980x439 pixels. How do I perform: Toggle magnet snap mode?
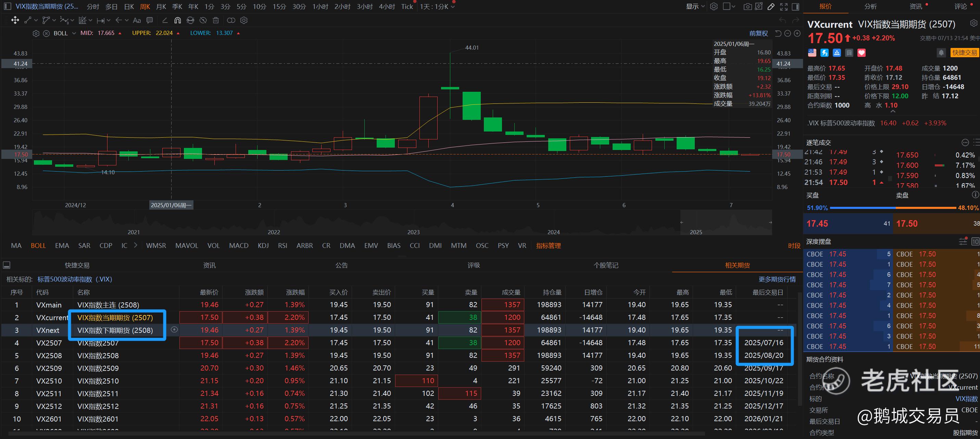pos(177,20)
